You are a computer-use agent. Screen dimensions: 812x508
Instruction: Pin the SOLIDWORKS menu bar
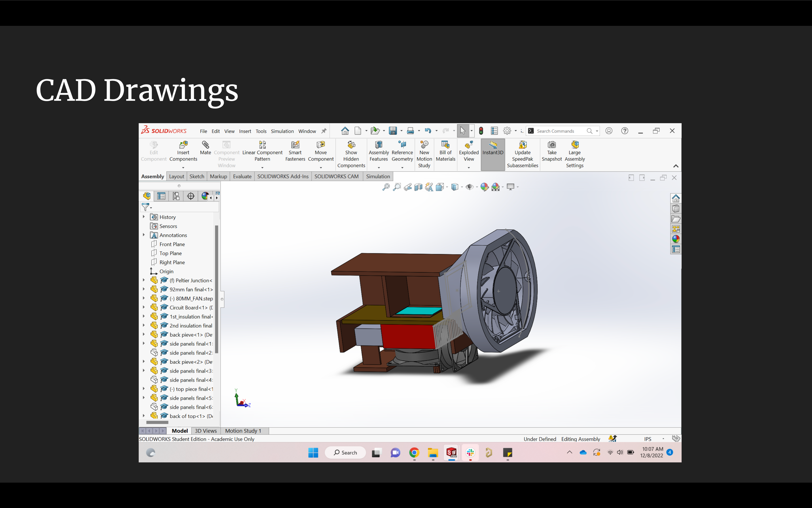(x=324, y=131)
